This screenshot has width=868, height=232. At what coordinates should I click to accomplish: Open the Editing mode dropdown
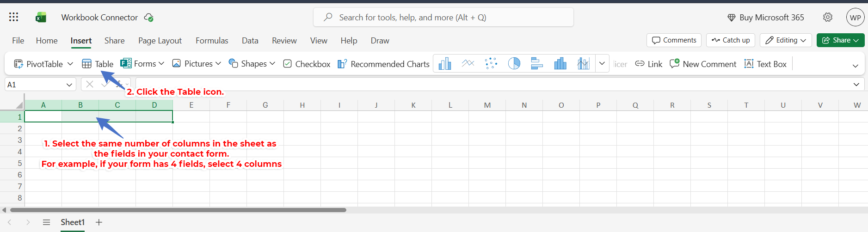786,40
